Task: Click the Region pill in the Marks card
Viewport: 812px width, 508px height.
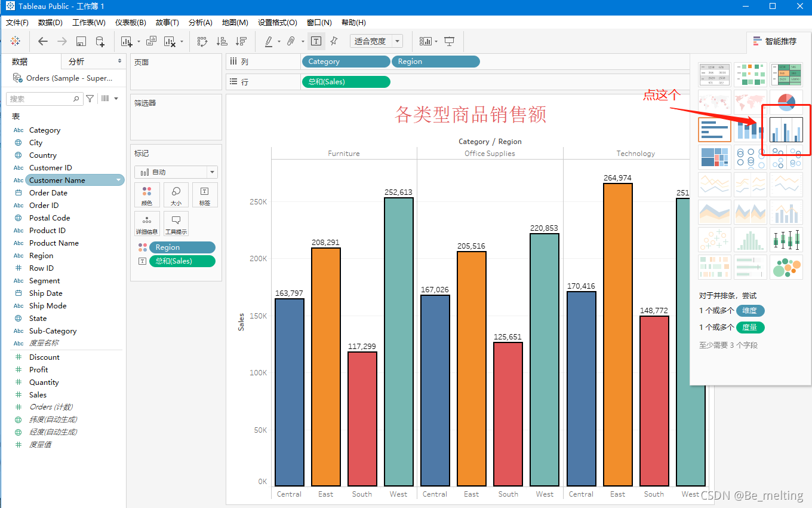Action: [182, 247]
